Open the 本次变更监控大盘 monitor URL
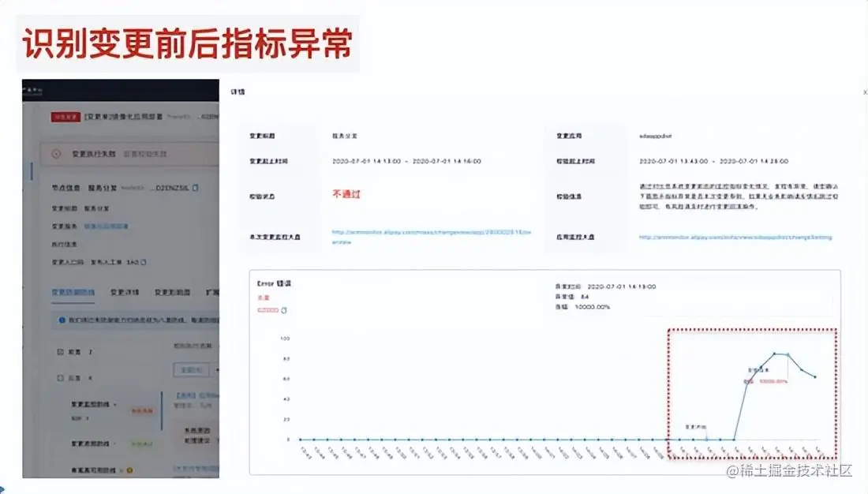The width and height of the screenshot is (868, 494). 431,237
